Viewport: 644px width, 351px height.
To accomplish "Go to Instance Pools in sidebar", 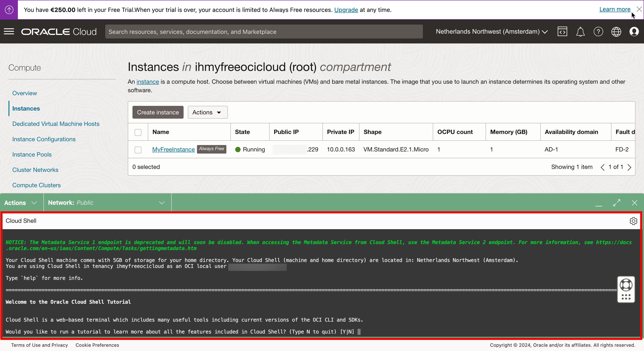I will click(32, 154).
